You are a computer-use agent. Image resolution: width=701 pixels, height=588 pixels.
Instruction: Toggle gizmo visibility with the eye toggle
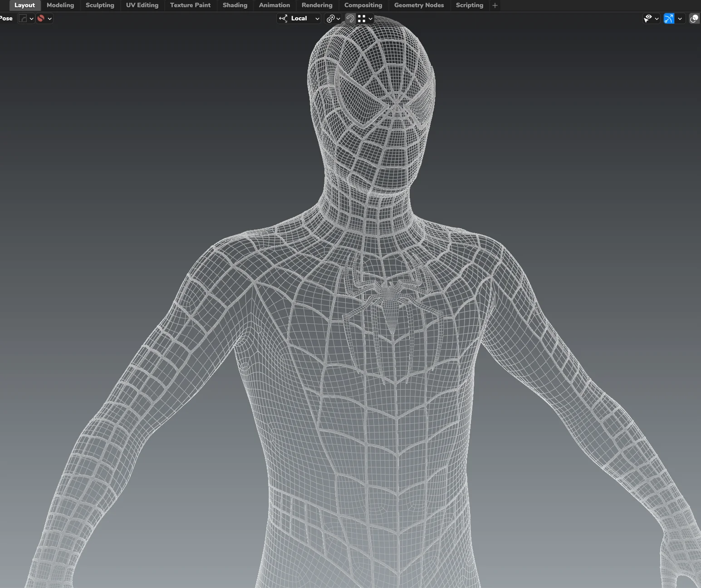pyautogui.click(x=648, y=19)
